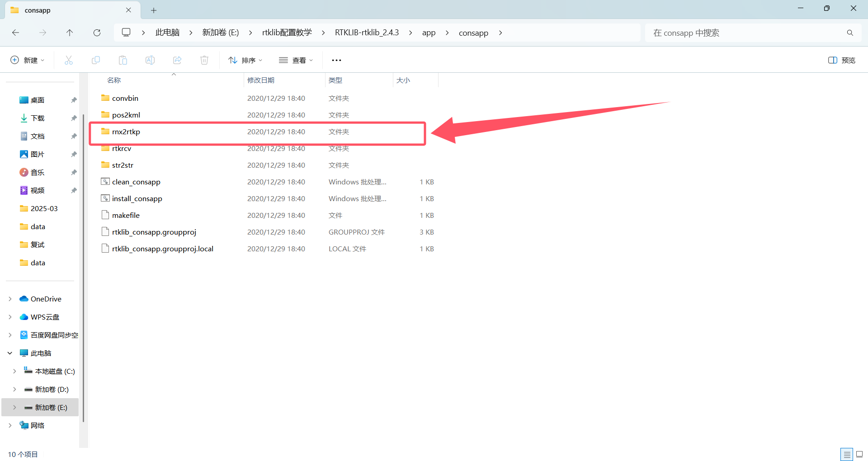Click the Delete icon on the toolbar
868x461 pixels.
coord(204,60)
